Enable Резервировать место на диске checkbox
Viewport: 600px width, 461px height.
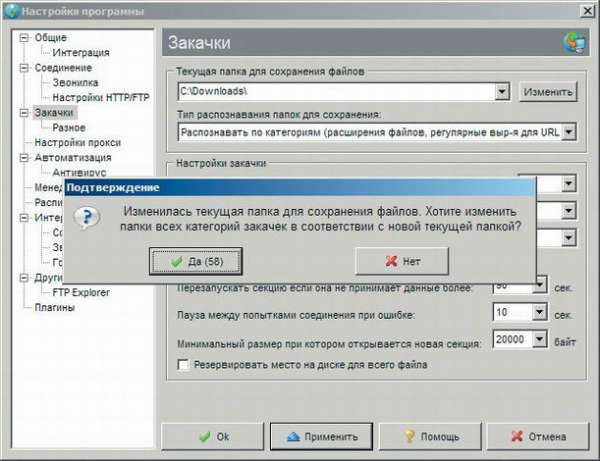(183, 365)
